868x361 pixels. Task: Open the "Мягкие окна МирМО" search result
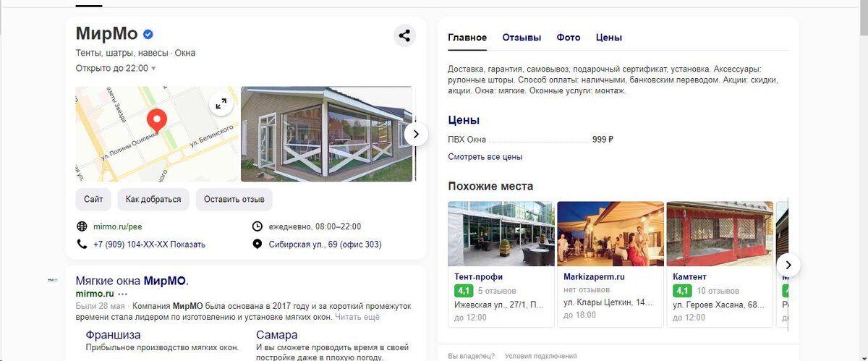click(131, 281)
